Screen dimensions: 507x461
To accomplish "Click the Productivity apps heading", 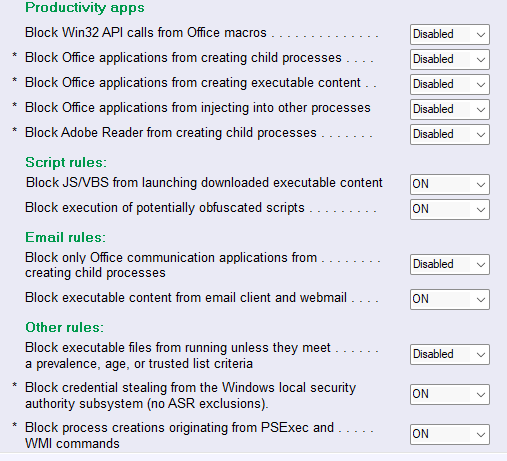I will coord(85,8).
